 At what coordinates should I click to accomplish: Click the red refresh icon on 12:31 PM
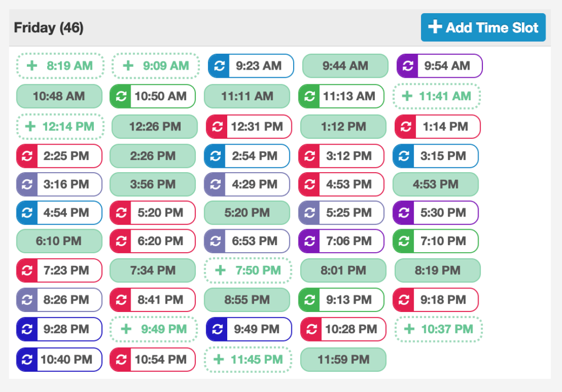[x=217, y=127]
